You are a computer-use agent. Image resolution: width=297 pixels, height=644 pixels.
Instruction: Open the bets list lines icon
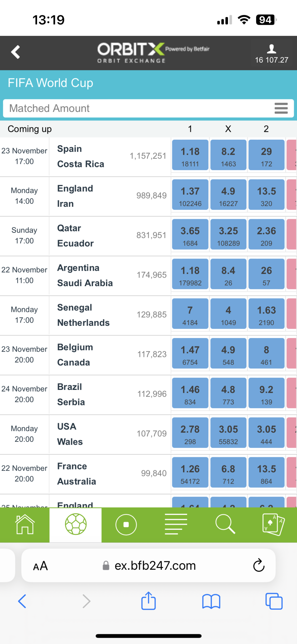click(x=176, y=524)
